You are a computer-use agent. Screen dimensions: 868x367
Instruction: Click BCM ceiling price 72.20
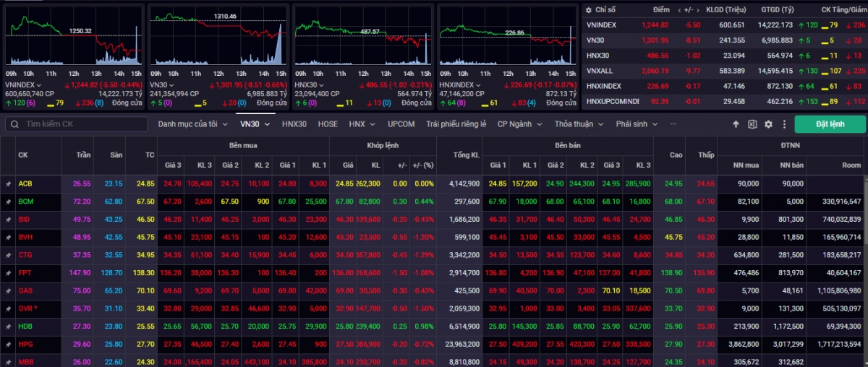coord(82,201)
